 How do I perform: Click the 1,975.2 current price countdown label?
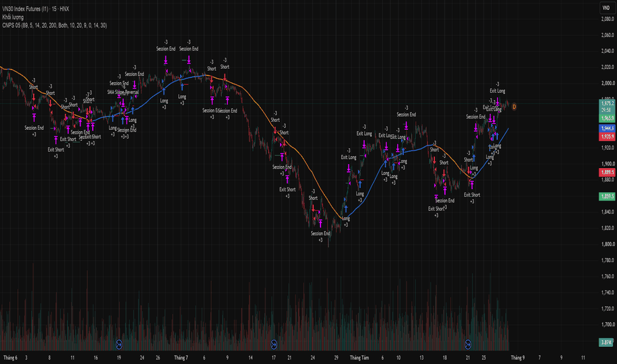tap(607, 107)
